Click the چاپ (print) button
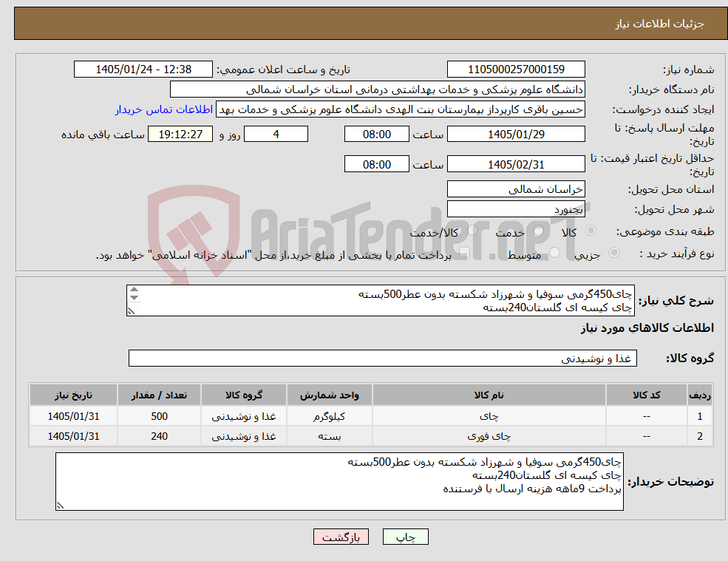The image size is (728, 561). point(405,537)
